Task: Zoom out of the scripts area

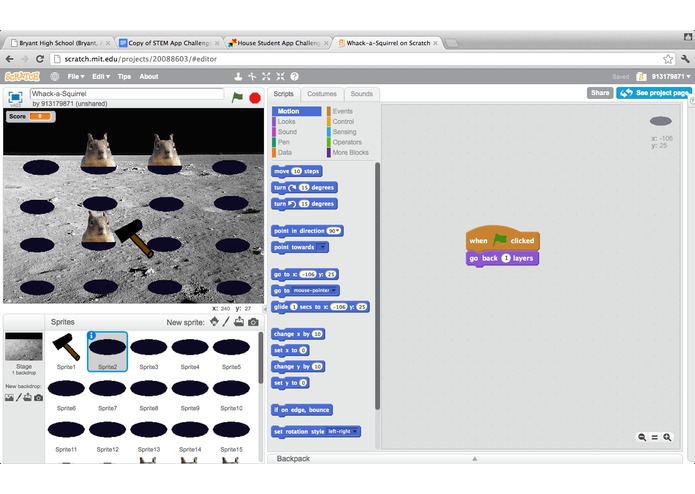Action: click(x=642, y=437)
